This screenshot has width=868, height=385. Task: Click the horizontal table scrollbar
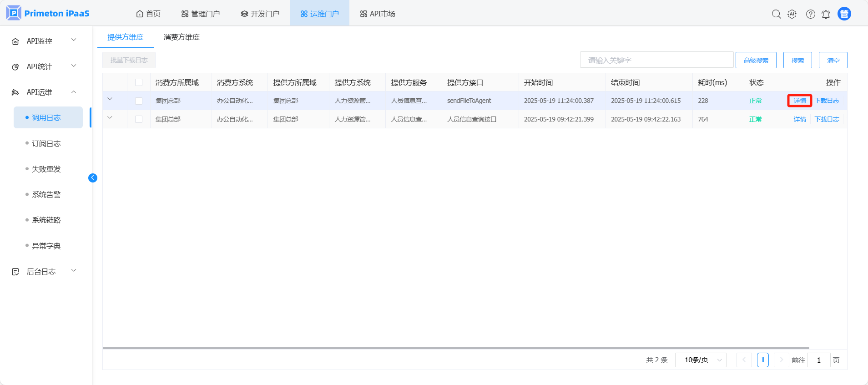click(x=455, y=348)
